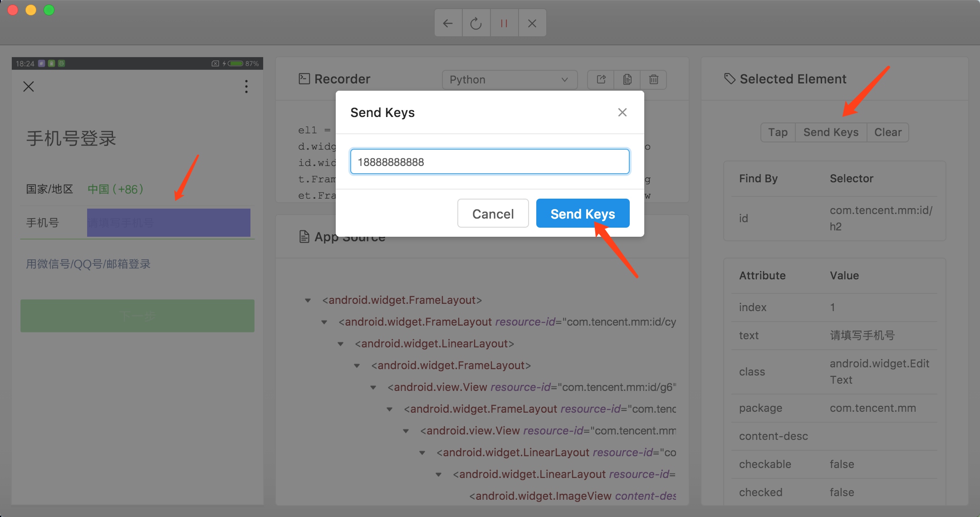Click the checked value false
The height and width of the screenshot is (517, 980).
click(842, 493)
